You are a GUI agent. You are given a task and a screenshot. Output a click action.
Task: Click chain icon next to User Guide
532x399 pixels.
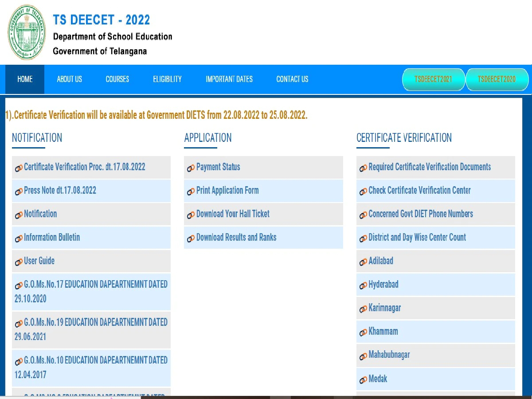click(x=19, y=262)
